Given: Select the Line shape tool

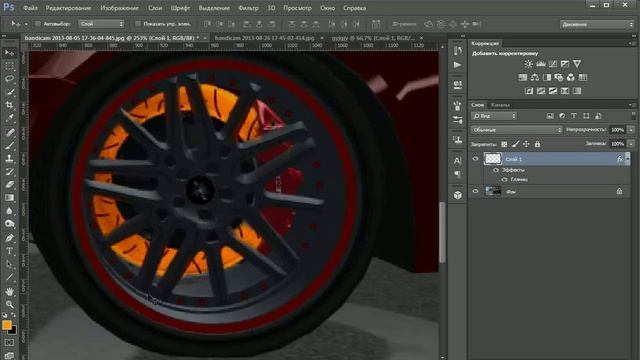Looking at the screenshot, I should [9, 277].
